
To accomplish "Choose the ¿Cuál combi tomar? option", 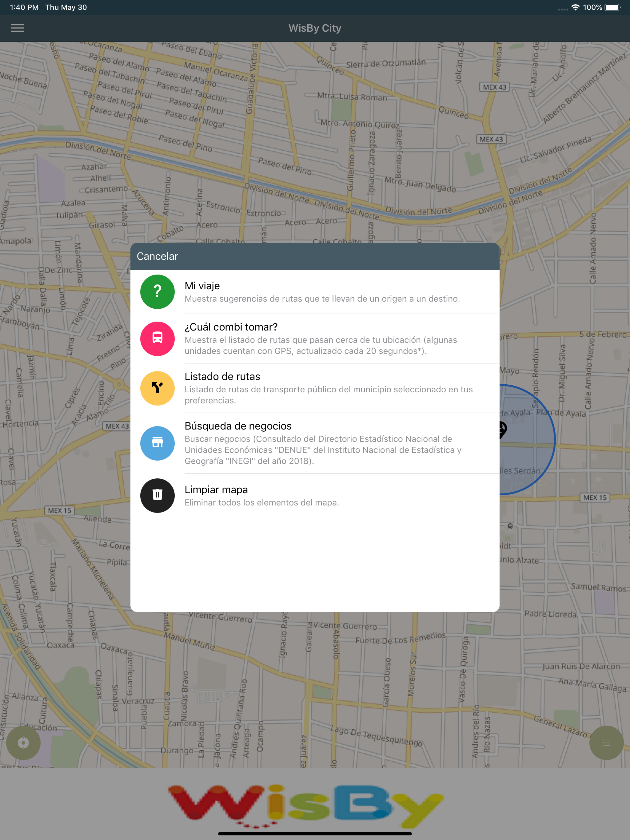I will tap(315, 339).
